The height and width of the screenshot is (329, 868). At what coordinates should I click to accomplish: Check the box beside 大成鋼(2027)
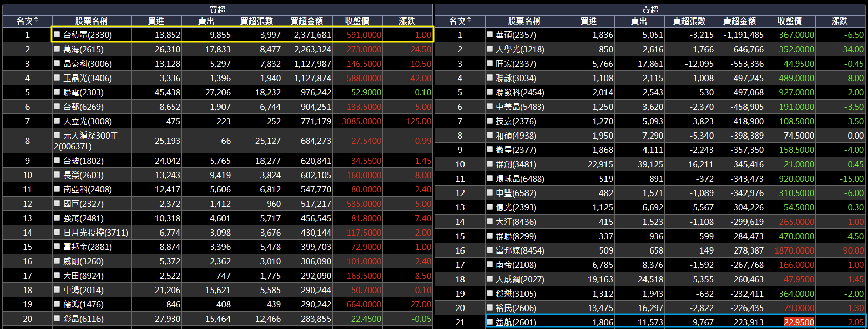[x=490, y=279]
